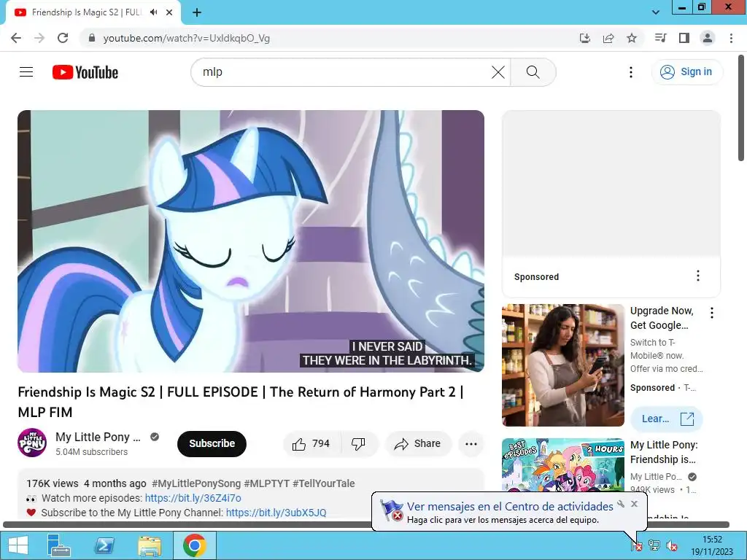Open more actions ellipsis under video

471,444
